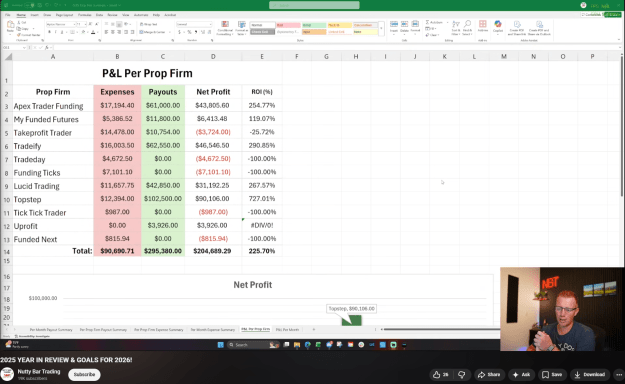Click the Format as Table icon

click(242, 25)
